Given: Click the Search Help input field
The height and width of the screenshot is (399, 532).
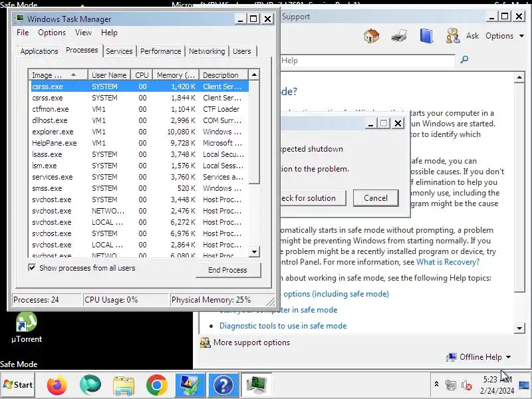Looking at the screenshot, I should tap(368, 61).
